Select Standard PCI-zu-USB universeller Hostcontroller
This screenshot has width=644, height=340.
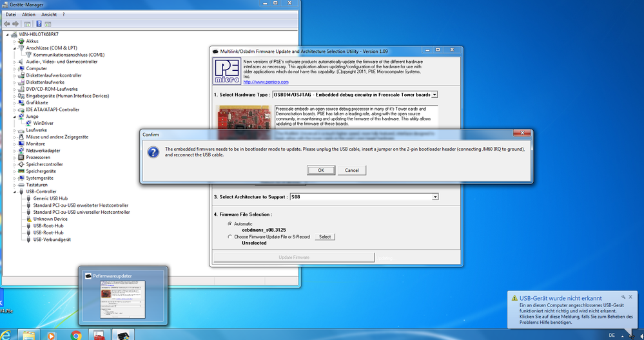pyautogui.click(x=81, y=212)
